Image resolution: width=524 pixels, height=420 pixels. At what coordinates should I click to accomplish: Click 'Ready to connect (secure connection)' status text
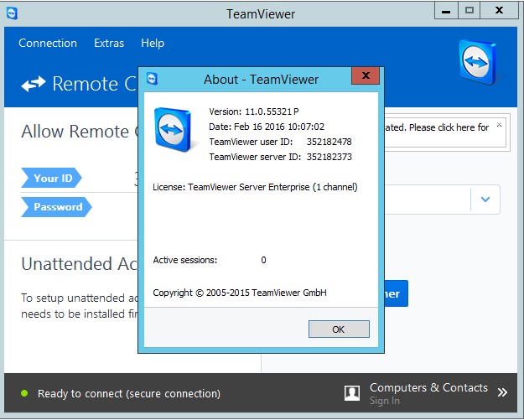click(x=129, y=394)
